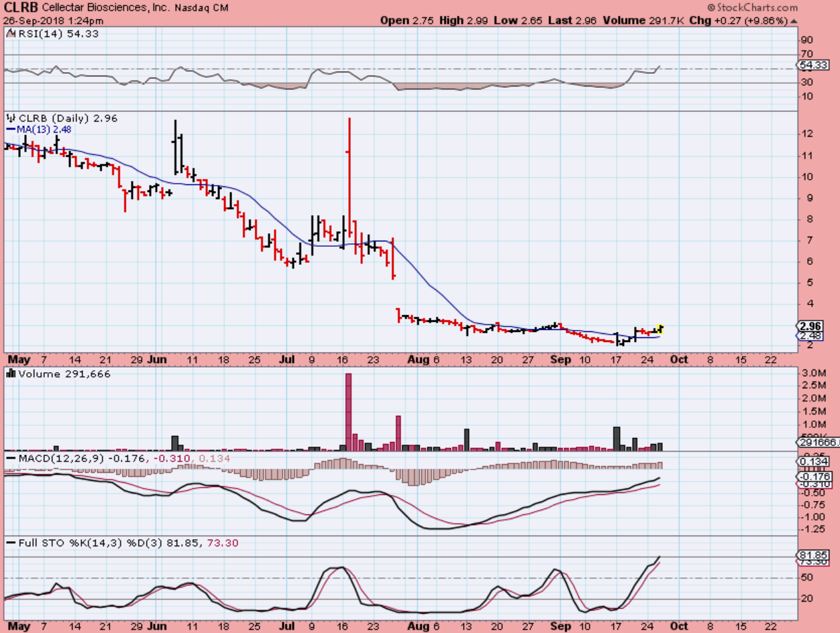Screen dimensions: 840x633
Task: Click the Oct label on bottom date axis
Action: tap(680, 626)
